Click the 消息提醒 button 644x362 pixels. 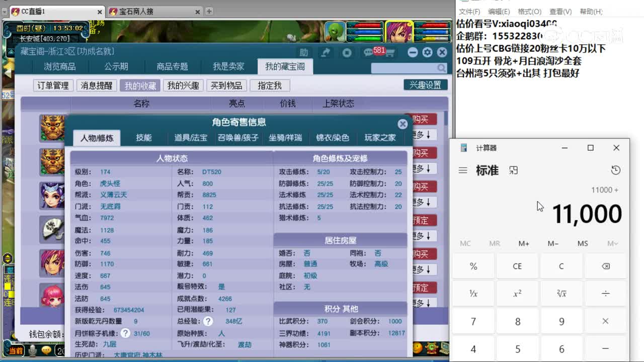tap(97, 85)
